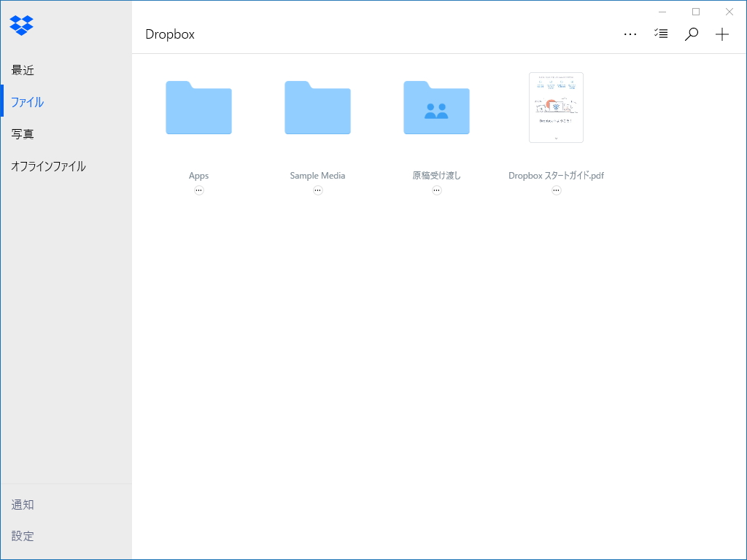747x560 pixels.
Task: Switch to list view layout
Action: click(x=661, y=34)
